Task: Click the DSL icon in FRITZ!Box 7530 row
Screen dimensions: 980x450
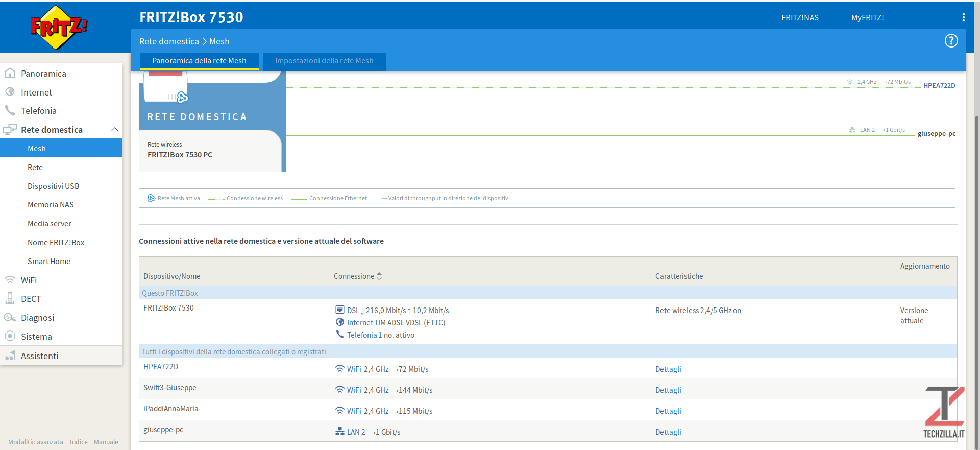Action: [x=340, y=310]
